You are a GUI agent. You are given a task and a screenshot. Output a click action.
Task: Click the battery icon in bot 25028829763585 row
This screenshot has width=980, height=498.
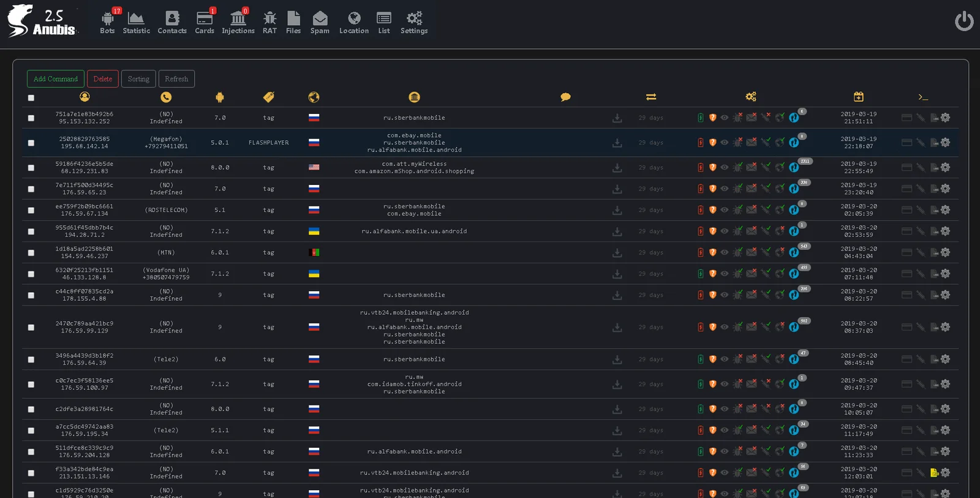click(x=701, y=143)
